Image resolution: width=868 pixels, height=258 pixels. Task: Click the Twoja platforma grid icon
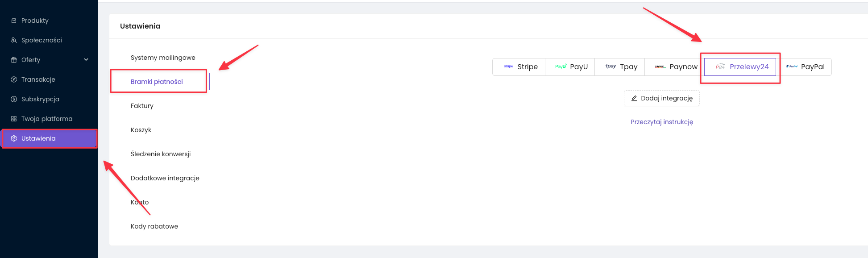(x=14, y=119)
